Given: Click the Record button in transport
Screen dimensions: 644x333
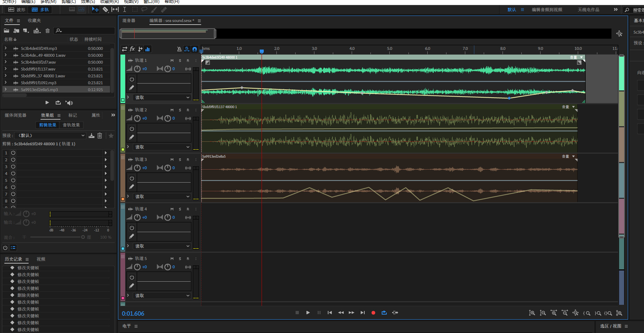Looking at the screenshot, I should coord(373,313).
